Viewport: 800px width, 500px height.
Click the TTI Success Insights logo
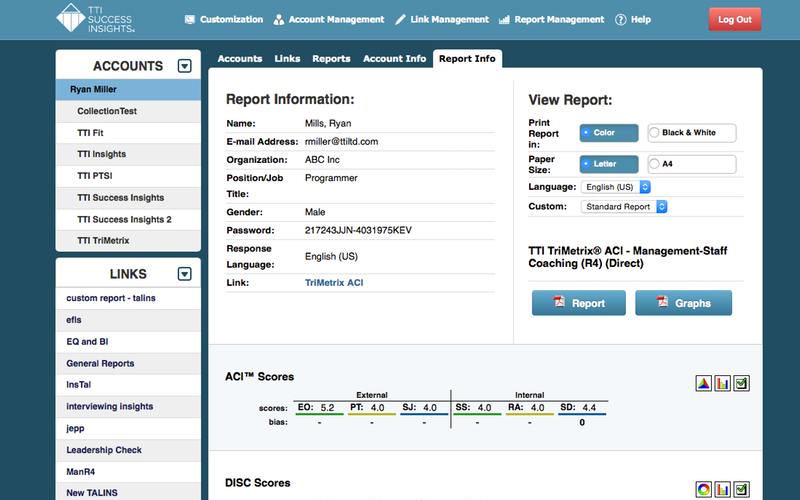95,18
